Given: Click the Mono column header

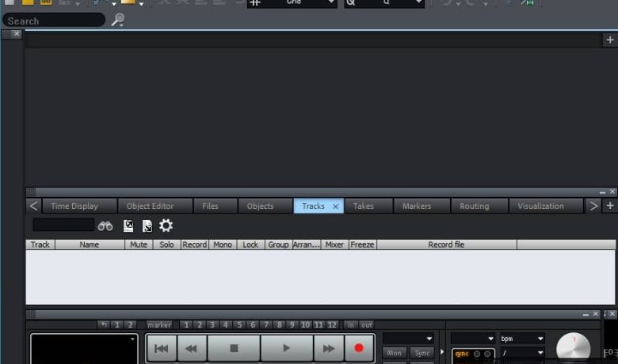Looking at the screenshot, I should 223,245.
